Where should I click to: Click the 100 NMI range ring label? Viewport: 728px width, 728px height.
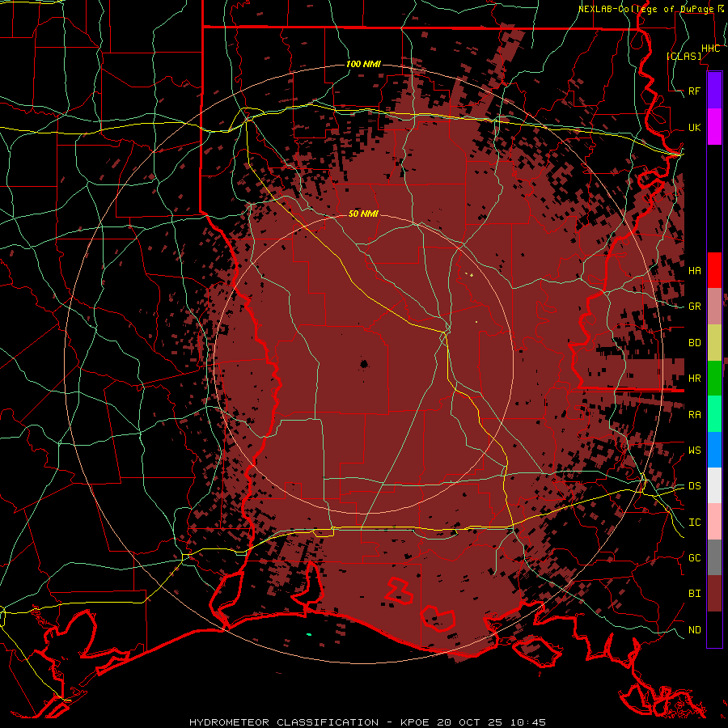click(363, 64)
